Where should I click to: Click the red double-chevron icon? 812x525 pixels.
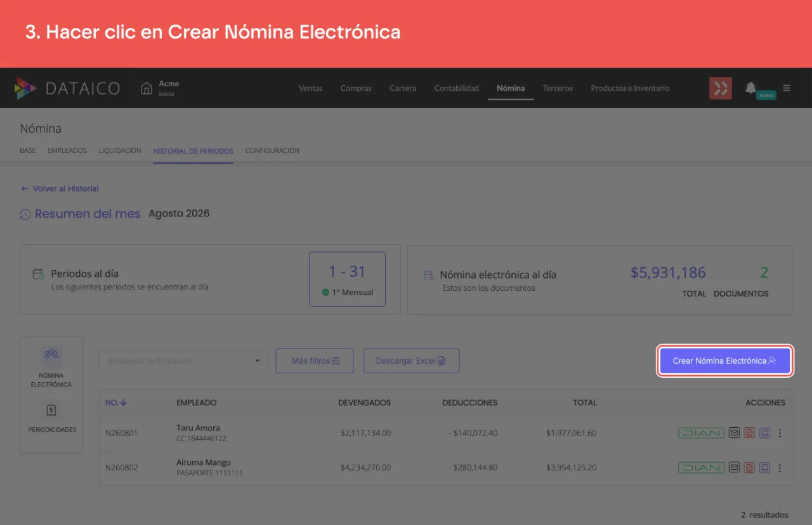click(x=721, y=88)
